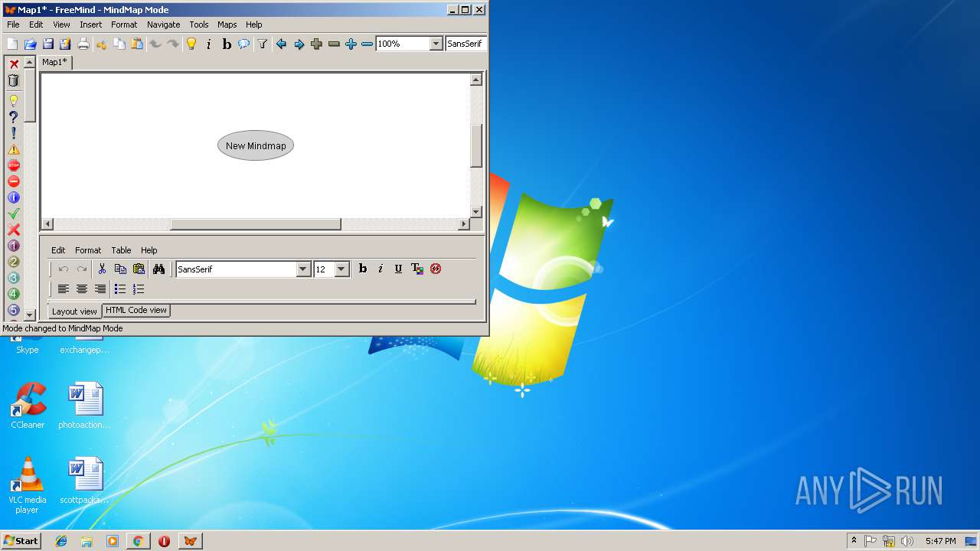
Task: Clear formatting with the red circle icon
Action: (436, 269)
